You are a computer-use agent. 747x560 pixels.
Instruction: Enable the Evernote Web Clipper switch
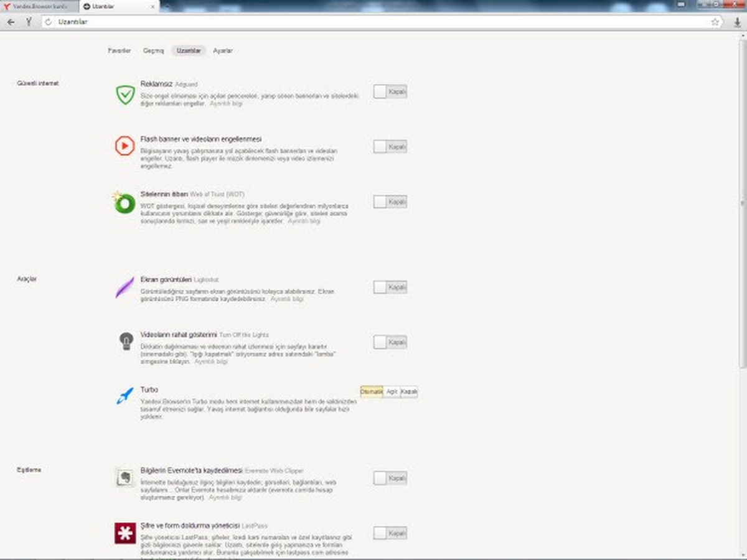point(390,478)
